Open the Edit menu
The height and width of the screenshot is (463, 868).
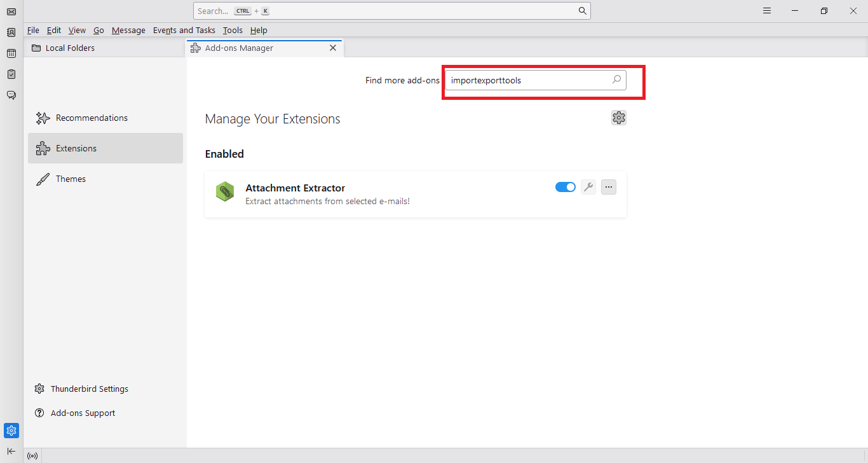54,30
